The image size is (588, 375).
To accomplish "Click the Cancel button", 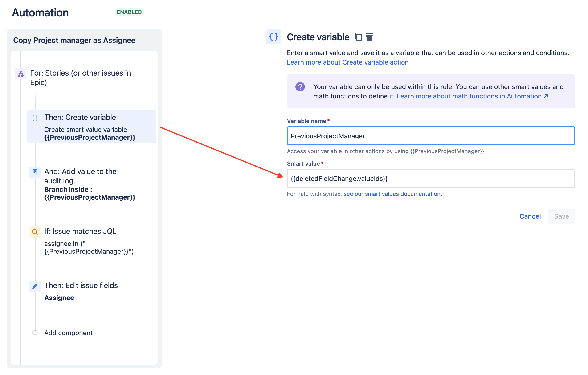I will click(x=530, y=216).
